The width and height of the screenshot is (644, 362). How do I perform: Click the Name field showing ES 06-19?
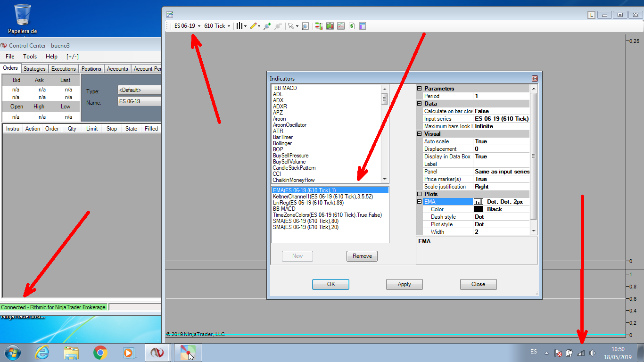coord(139,101)
